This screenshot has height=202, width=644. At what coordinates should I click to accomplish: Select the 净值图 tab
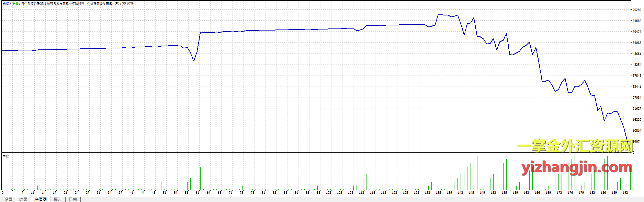click(41, 199)
